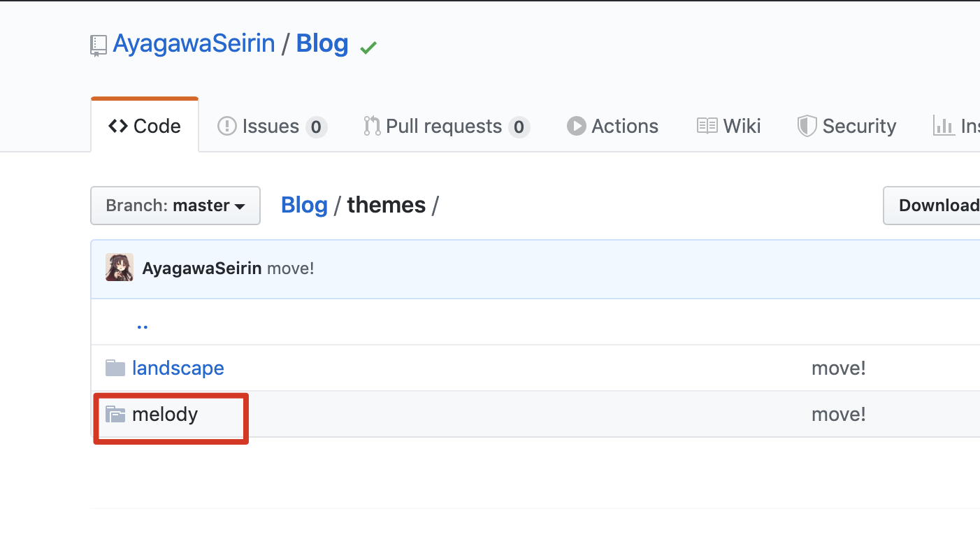Go to the Blog repository title link
Image resolution: width=980 pixels, height=537 pixels.
322,43
